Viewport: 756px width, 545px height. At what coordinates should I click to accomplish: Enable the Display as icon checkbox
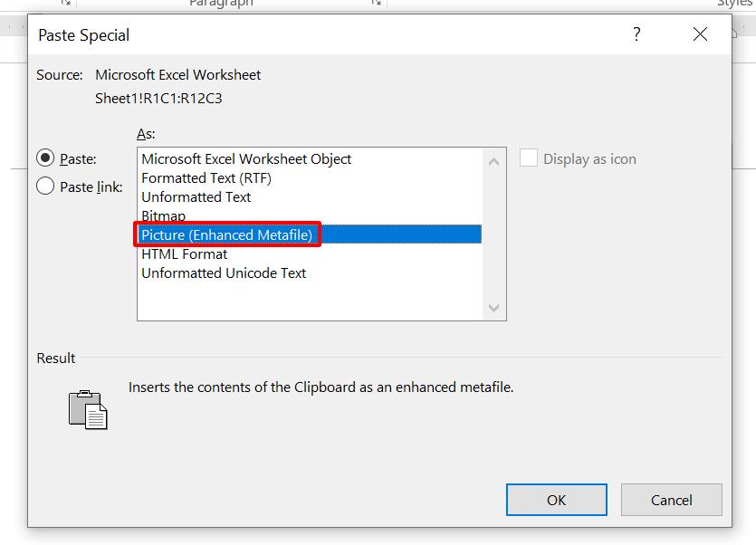528,158
